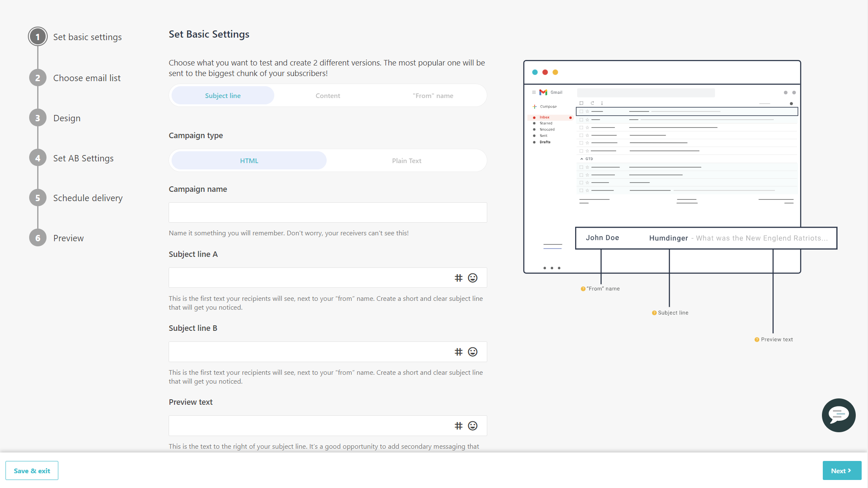The image size is (868, 488).
Task: Open emoji picker for Preview text
Action: [472, 425]
